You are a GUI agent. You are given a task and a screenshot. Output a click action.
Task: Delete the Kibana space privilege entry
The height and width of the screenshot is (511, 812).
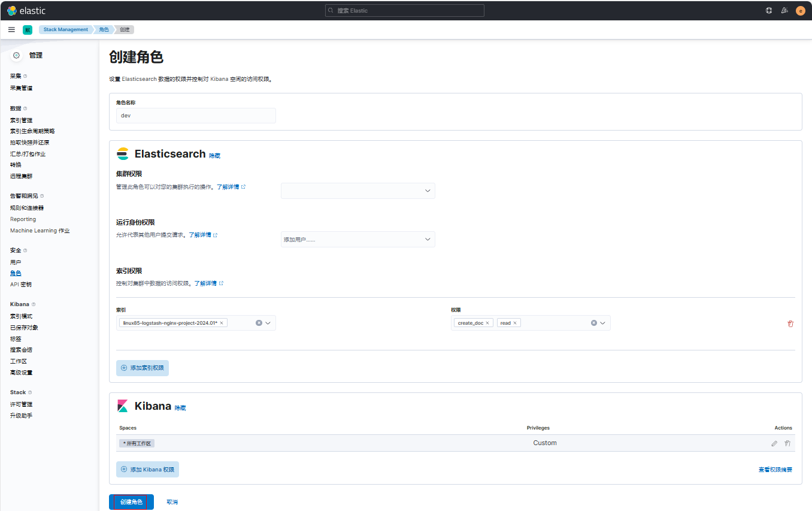(x=787, y=443)
